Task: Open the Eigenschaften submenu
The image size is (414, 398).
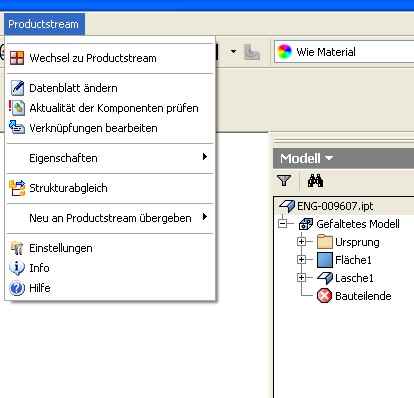Action: click(110, 158)
